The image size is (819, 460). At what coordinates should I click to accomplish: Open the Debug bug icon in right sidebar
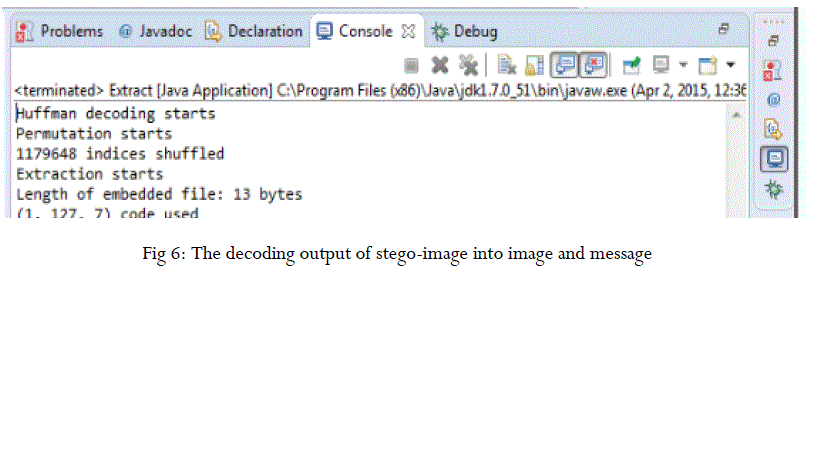coord(773,188)
